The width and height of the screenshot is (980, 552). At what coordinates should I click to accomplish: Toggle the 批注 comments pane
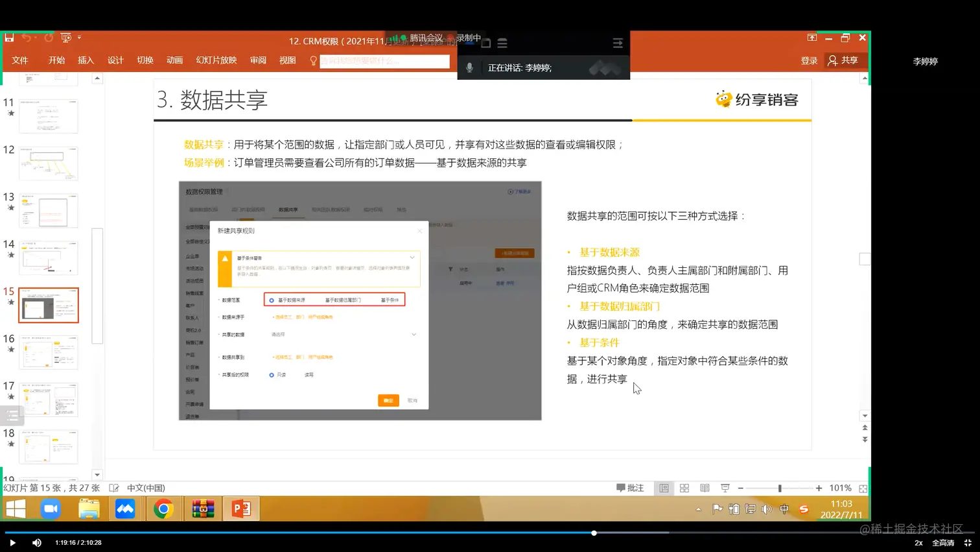630,488
